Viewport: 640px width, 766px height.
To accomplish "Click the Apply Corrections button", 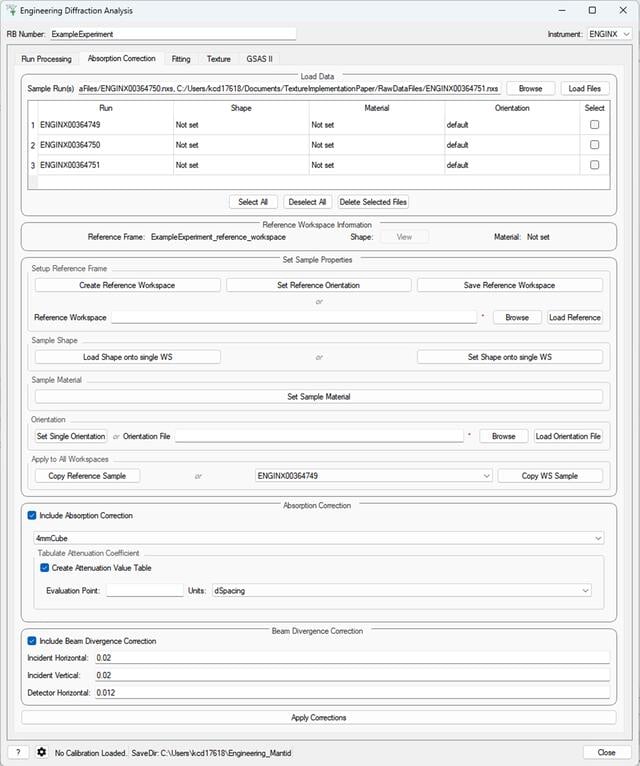I will tap(319, 718).
